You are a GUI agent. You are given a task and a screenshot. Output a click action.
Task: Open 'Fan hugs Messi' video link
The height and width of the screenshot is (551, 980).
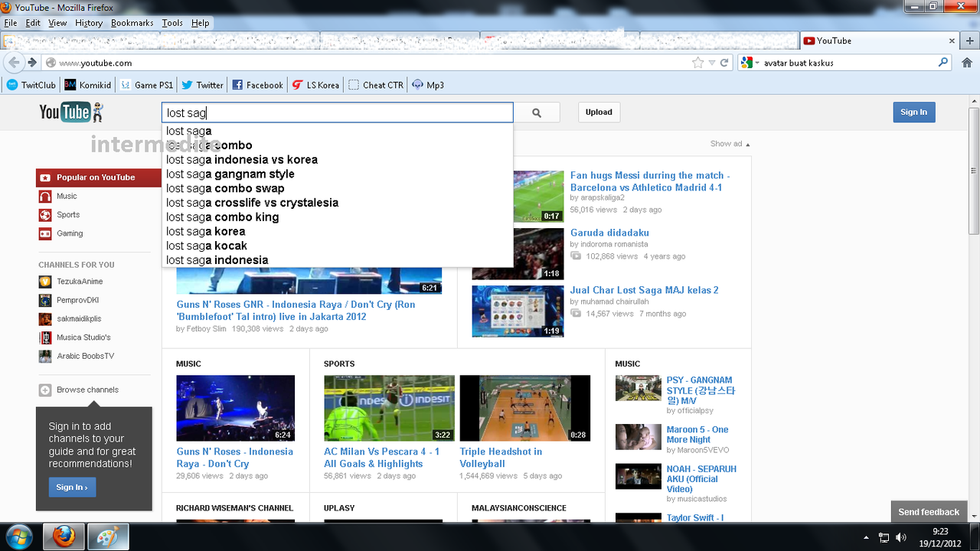pos(649,181)
